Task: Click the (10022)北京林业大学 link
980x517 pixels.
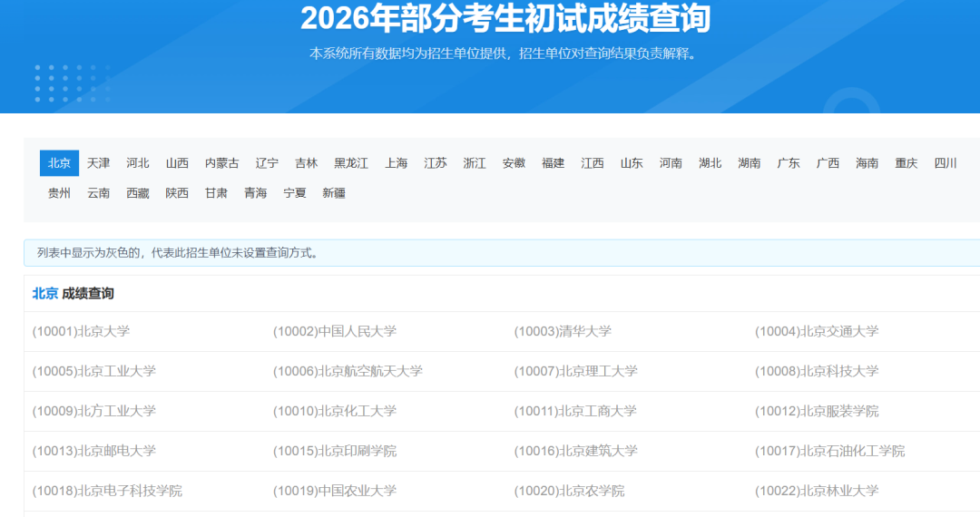Action: [x=817, y=492]
